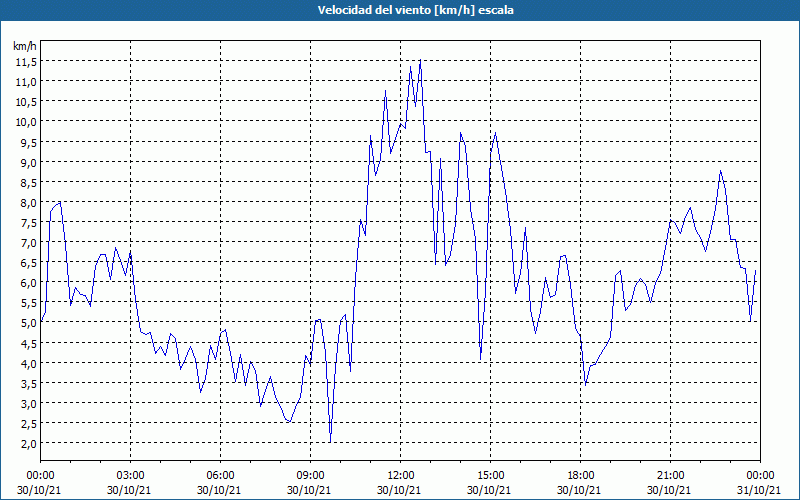Click the 5,5 axis label
This screenshot has height=500, width=800.
point(29,303)
